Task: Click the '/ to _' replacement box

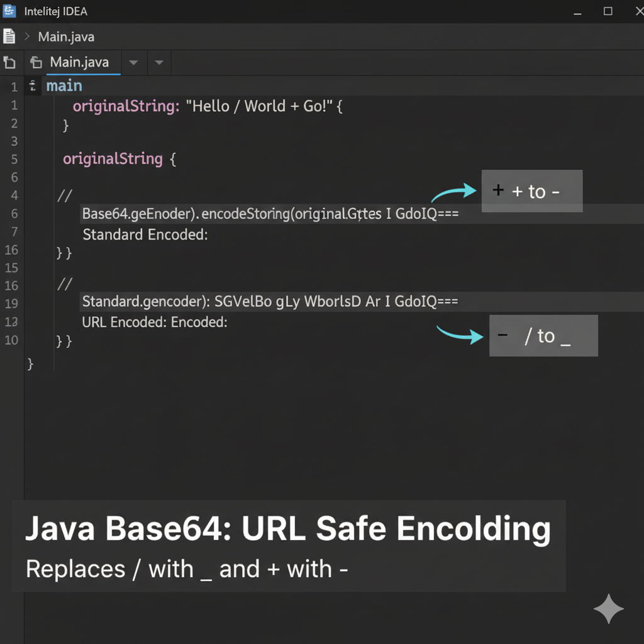Action: [x=543, y=336]
